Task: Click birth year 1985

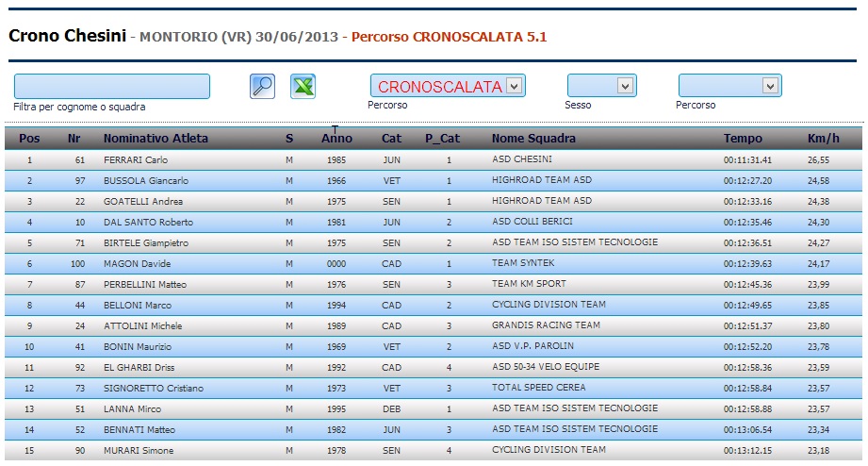Action: (336, 160)
